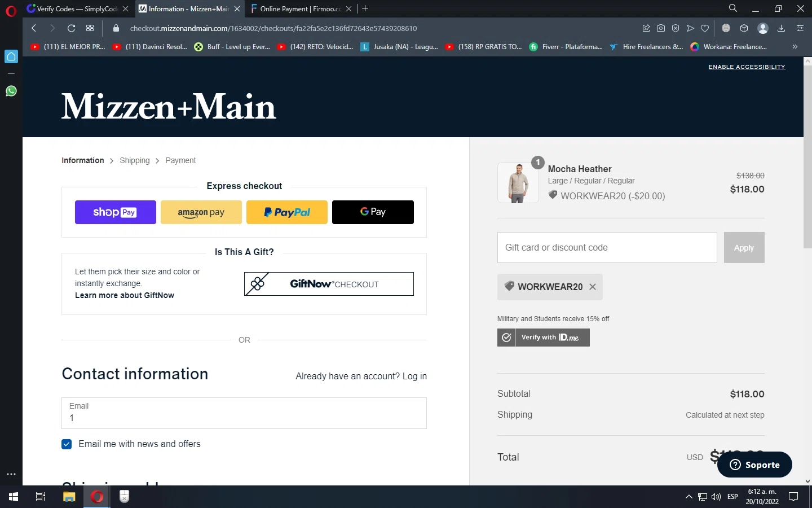Open File Explorer from the taskbar
Screen dimensions: 812x508
point(69,497)
